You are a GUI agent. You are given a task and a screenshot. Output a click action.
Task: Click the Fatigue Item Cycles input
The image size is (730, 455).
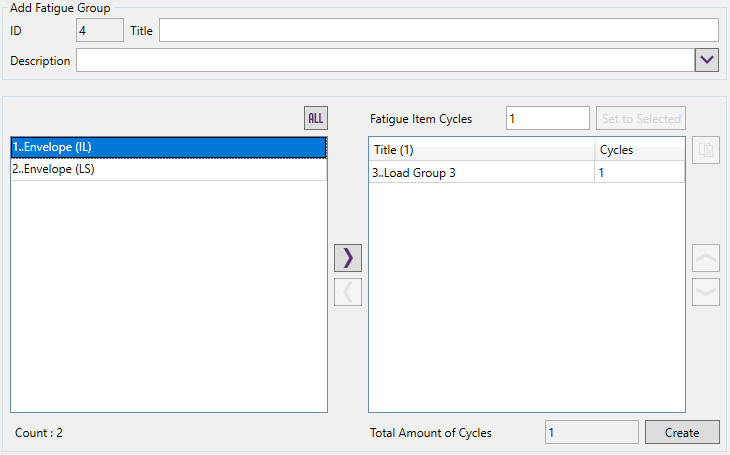547,118
